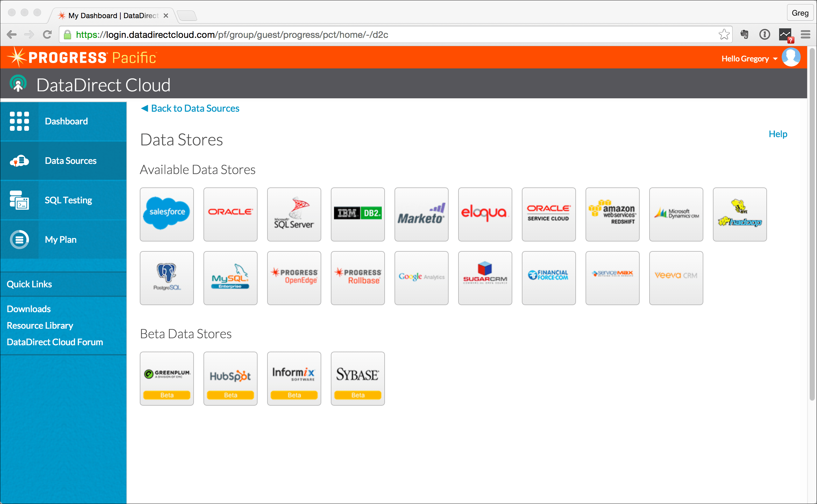The image size is (817, 504).
Task: Select the Veeva CRM tile
Action: [676, 278]
